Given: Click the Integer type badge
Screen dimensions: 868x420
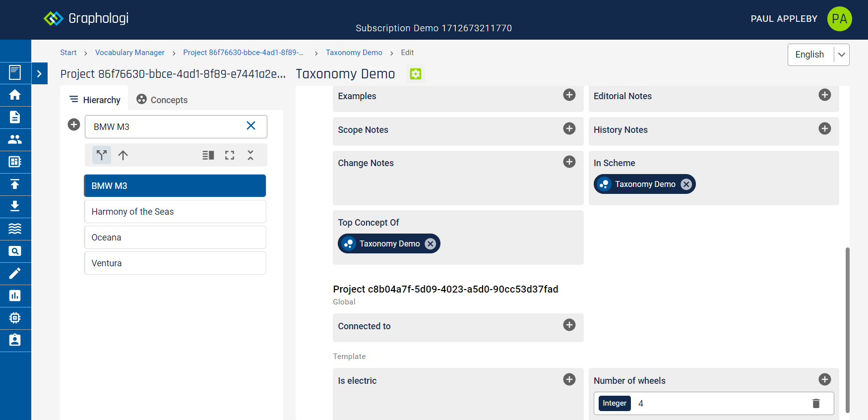Looking at the screenshot, I should point(615,403).
